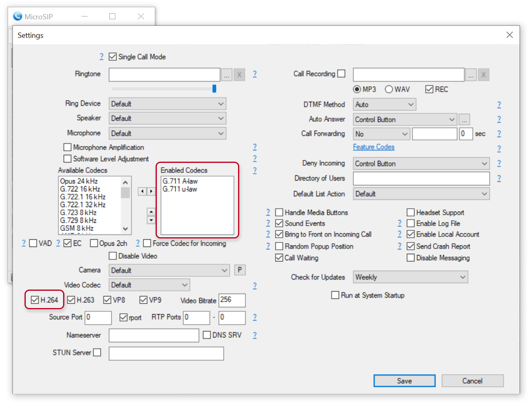The width and height of the screenshot is (532, 407).
Task: Select G.729 8 kHz in Available Codecs
Action: [x=78, y=220]
